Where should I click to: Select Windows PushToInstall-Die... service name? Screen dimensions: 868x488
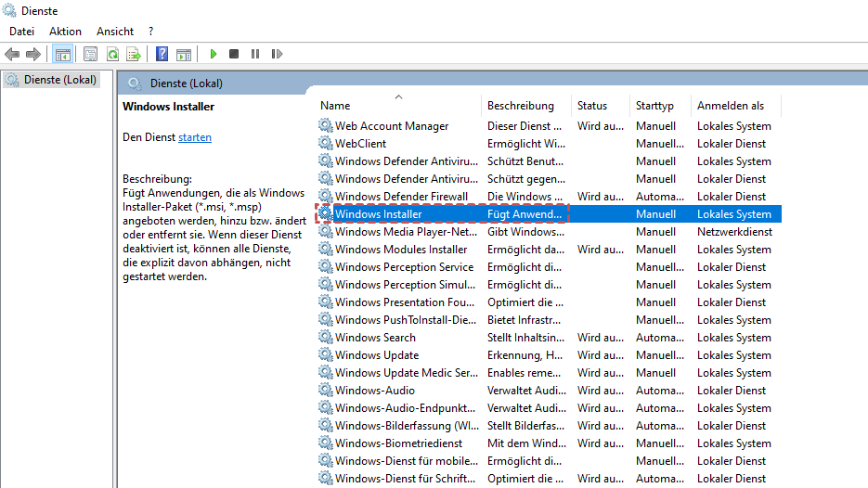(x=405, y=320)
